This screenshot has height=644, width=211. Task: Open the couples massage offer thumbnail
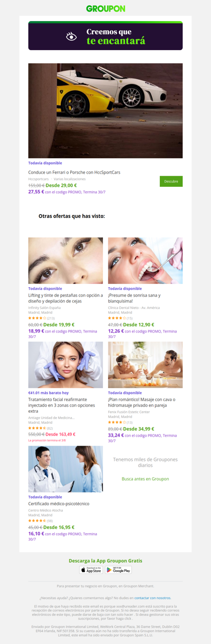click(x=145, y=365)
